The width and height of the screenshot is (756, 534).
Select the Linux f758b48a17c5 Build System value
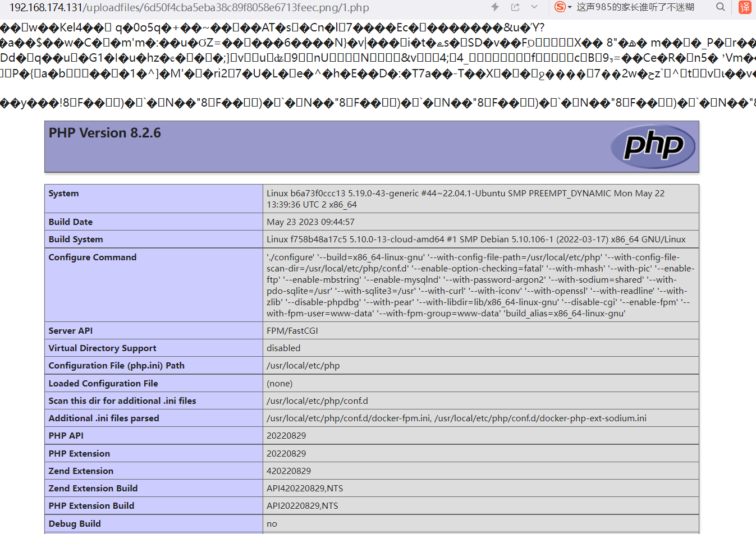(x=476, y=240)
